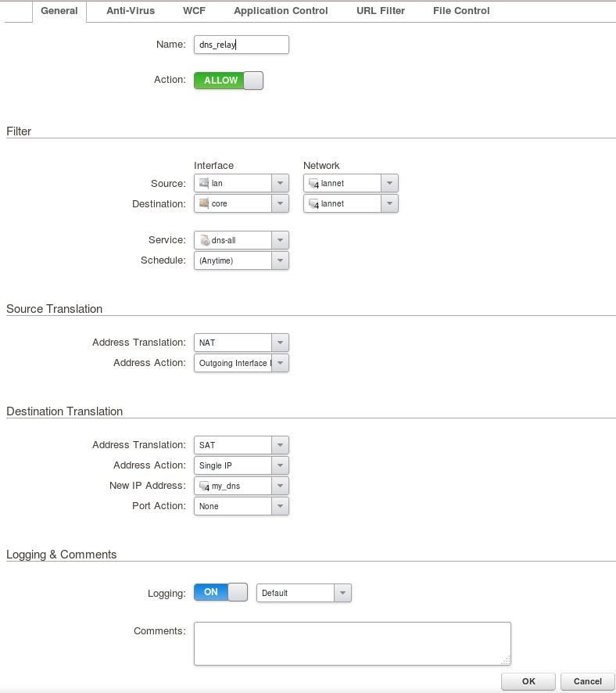Open the Application Control tab
Image resolution: width=616 pixels, height=693 pixels.
pyautogui.click(x=281, y=11)
